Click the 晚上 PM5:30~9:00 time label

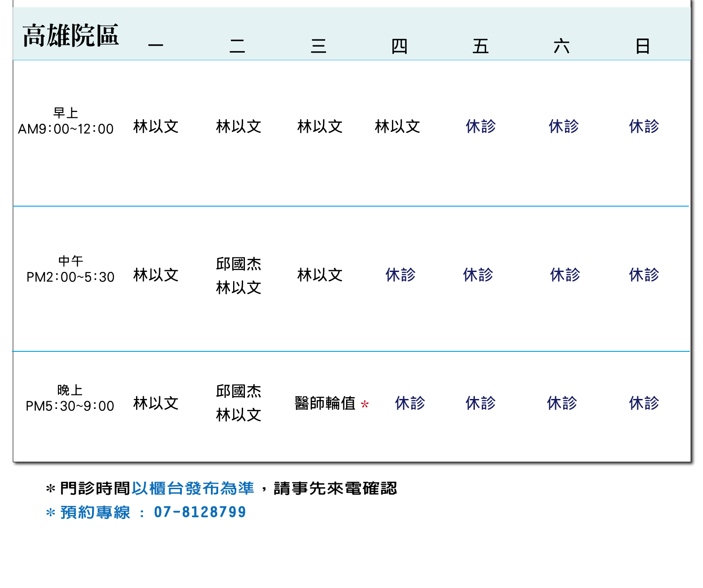(x=70, y=398)
